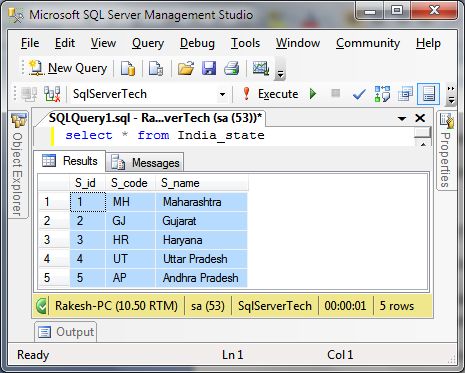465x373 pixels.
Task: Click the S_name column header
Action: 202,183
